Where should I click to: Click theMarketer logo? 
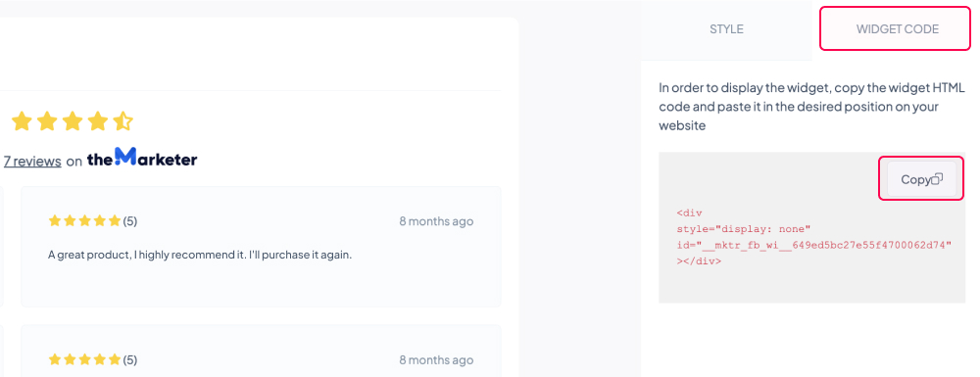point(142,158)
